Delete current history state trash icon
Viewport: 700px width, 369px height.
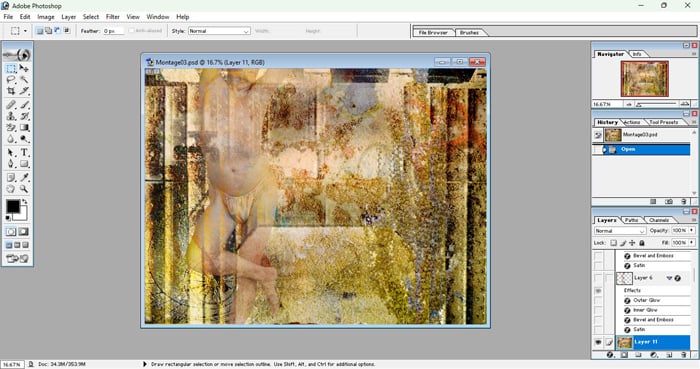coord(683,202)
